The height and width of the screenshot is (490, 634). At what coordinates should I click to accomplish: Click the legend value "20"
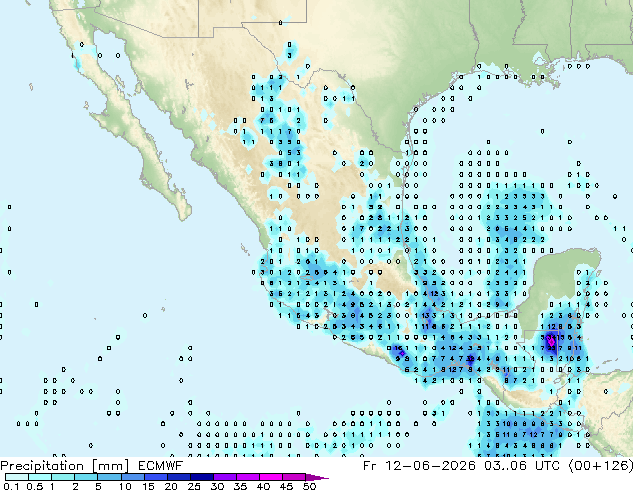coord(171,486)
